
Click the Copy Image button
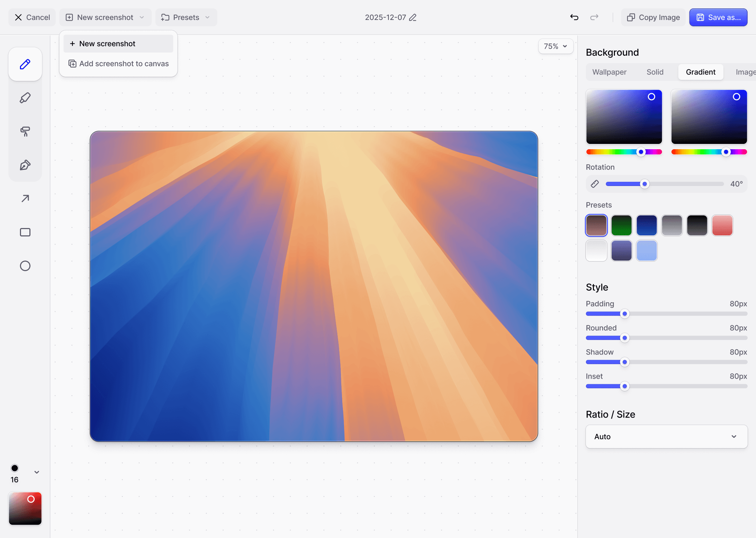tap(653, 17)
